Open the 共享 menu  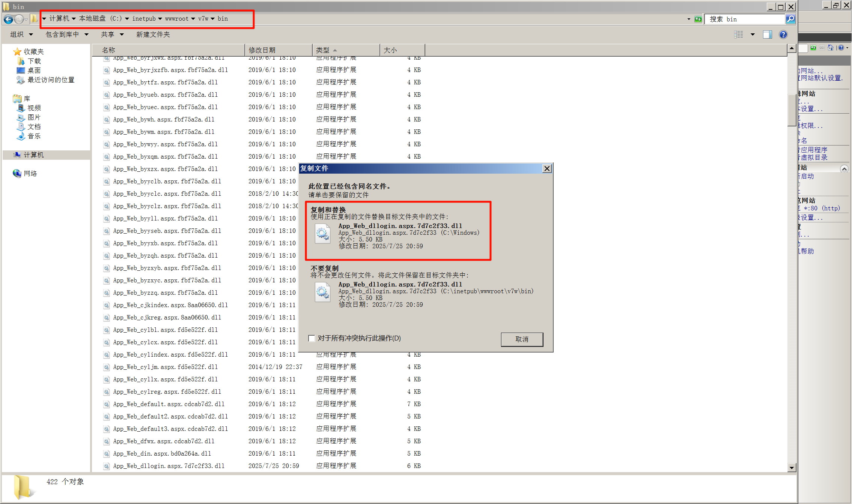click(x=112, y=34)
